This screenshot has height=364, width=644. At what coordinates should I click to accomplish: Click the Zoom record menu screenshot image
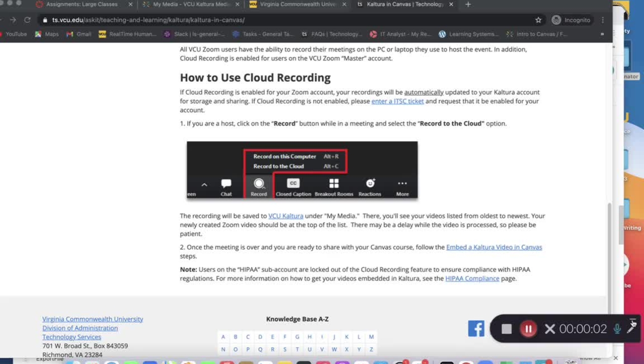302,170
